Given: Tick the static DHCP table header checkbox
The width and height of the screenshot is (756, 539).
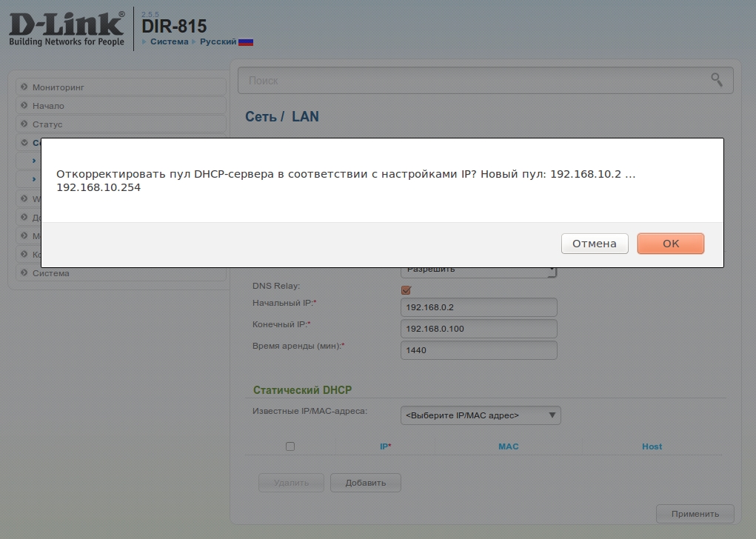Looking at the screenshot, I should (290, 446).
